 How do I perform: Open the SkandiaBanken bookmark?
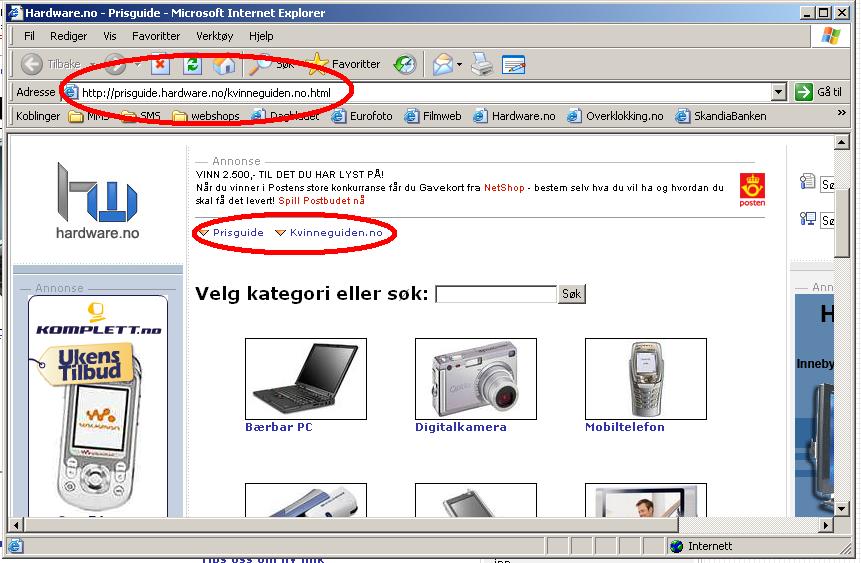721,116
